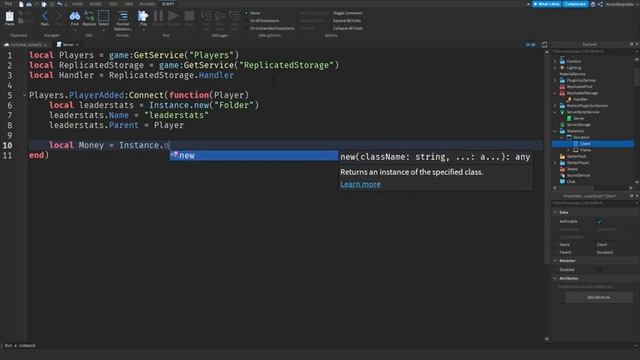Click the Step Over debugger icon

click(x=220, y=16)
